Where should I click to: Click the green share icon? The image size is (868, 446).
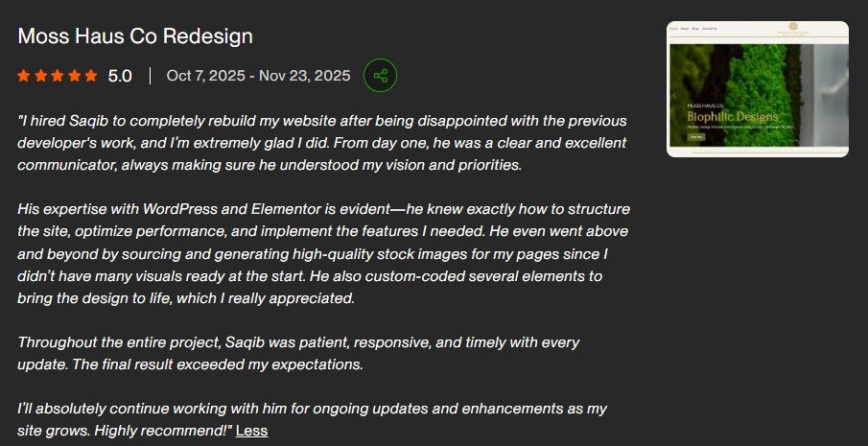tap(381, 76)
